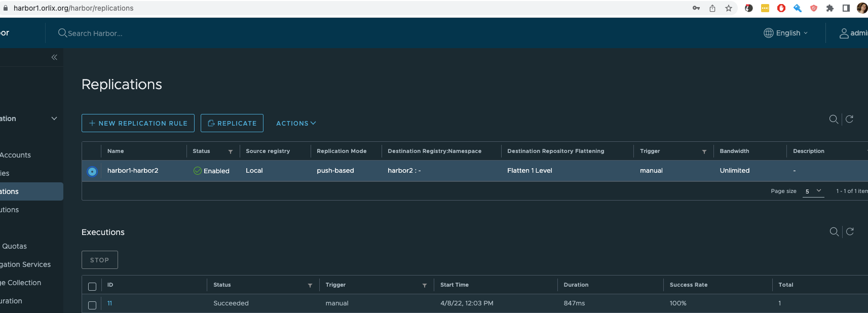
Task: Bookmark page with star icon
Action: pos(728,8)
